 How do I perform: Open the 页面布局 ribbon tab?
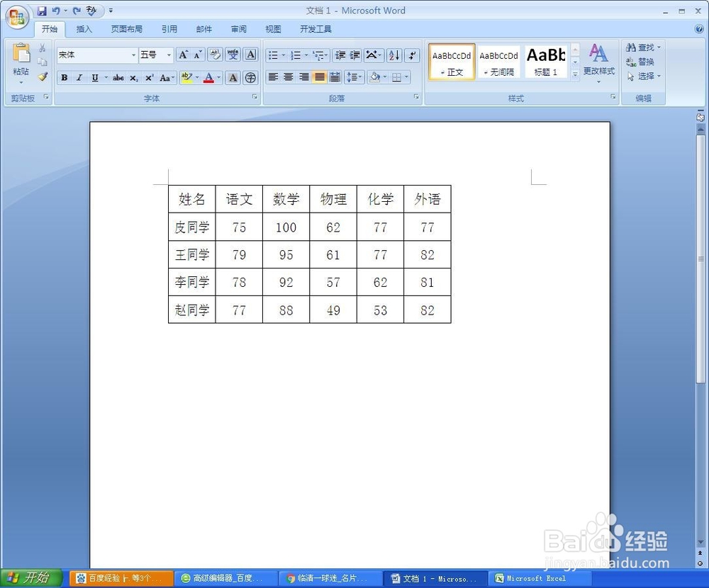127,29
